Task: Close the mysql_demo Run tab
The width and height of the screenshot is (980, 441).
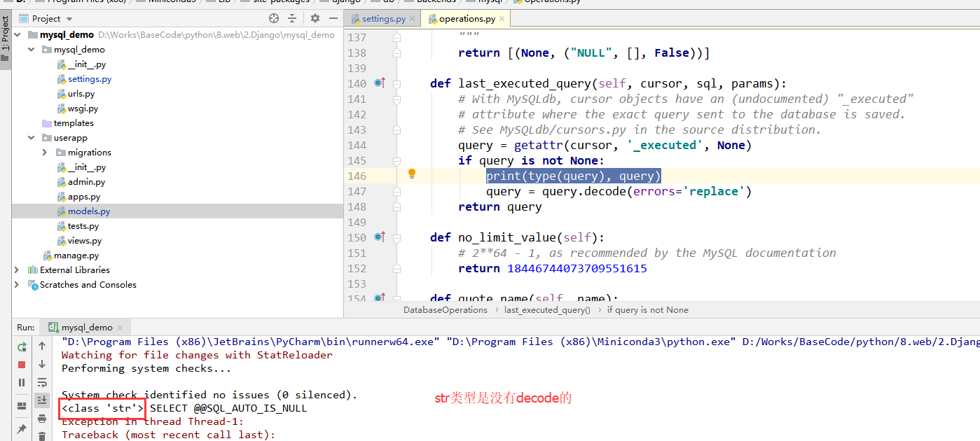Action: 120,328
